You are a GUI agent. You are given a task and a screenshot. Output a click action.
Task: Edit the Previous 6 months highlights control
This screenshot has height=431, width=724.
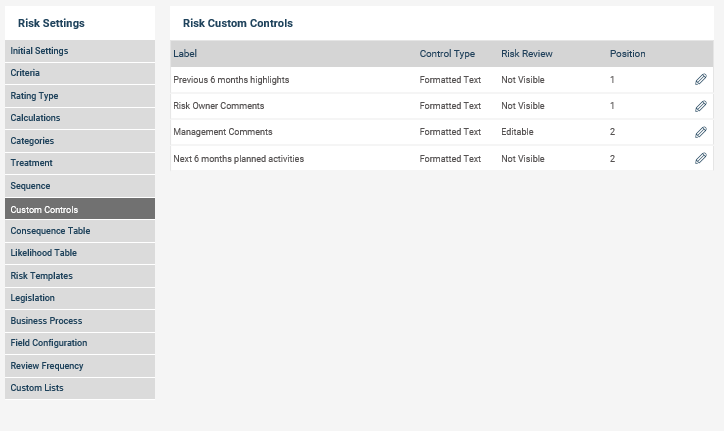(700, 79)
